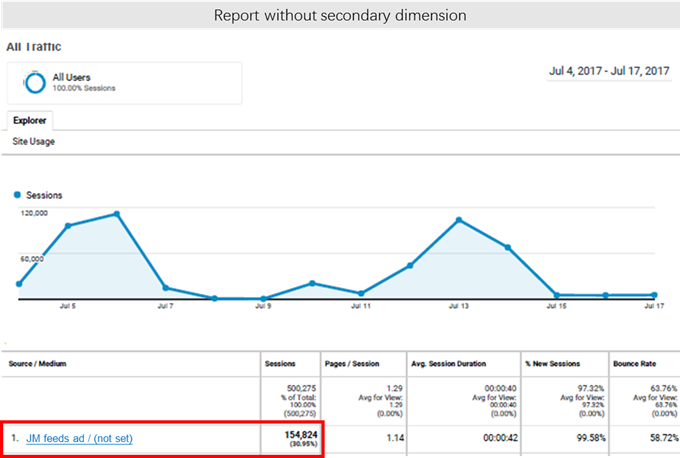Sort by Pages / Session column header
Viewport: 680px width, 458px height.
click(x=352, y=363)
